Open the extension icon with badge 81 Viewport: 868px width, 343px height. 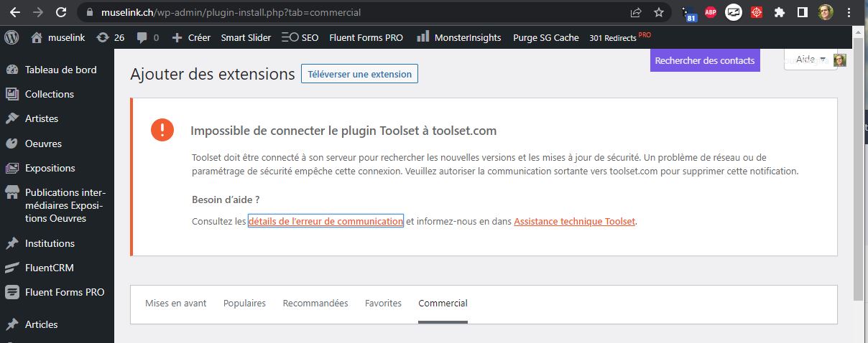tap(688, 14)
